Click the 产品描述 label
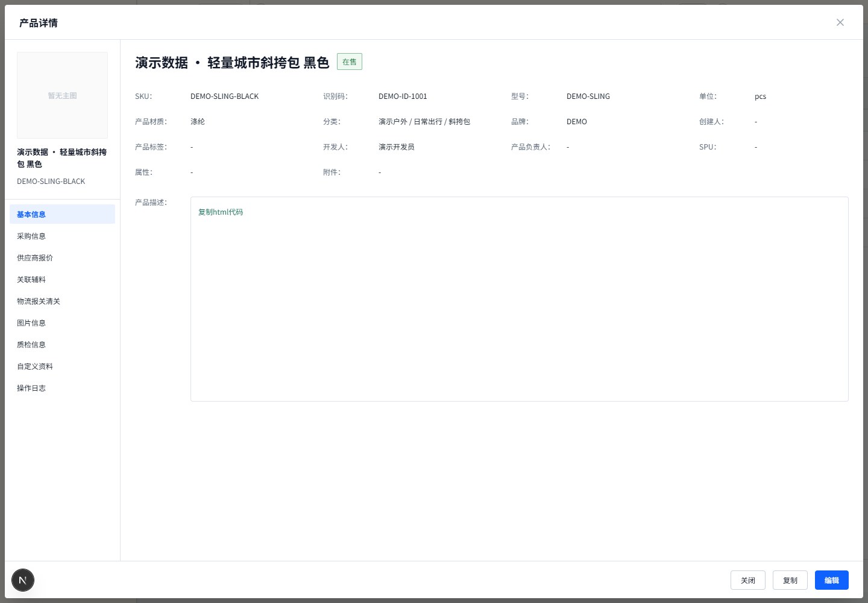 tap(151, 203)
